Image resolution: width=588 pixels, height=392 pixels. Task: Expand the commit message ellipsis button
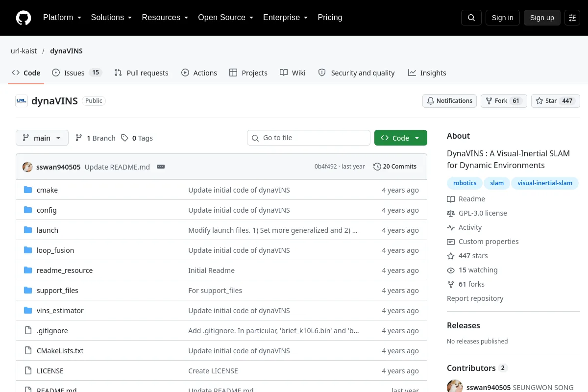point(161,167)
